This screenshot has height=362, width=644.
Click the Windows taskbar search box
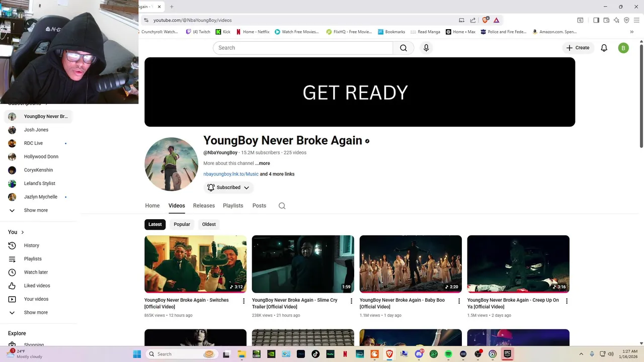point(183,354)
